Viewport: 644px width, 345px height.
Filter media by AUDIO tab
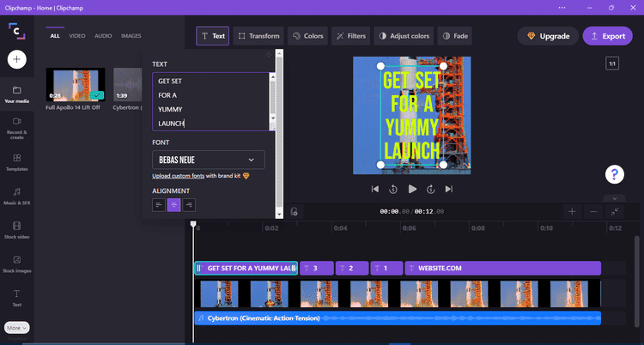click(x=102, y=36)
